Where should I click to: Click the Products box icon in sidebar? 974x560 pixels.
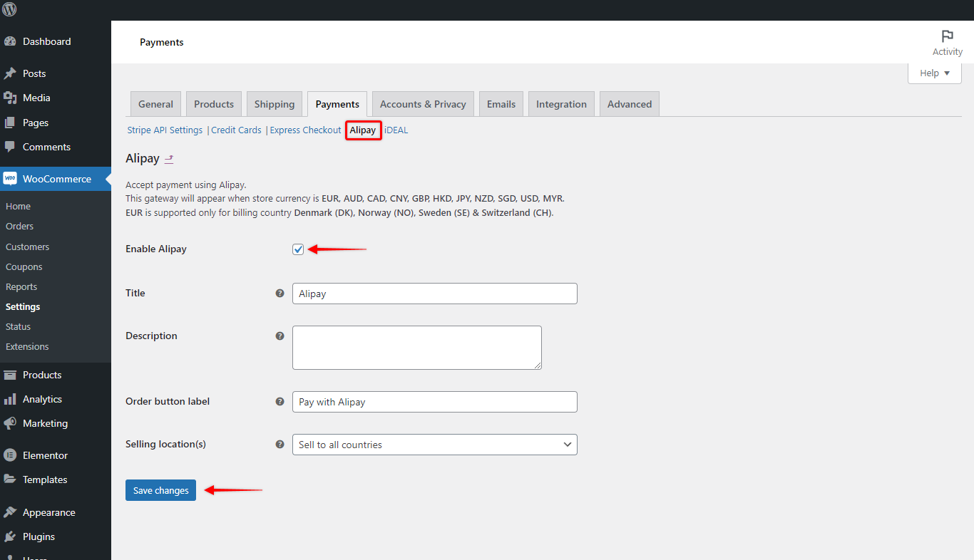click(x=10, y=375)
